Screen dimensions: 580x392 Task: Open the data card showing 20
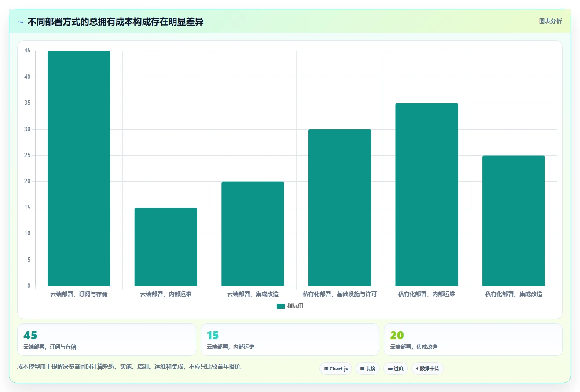473,340
